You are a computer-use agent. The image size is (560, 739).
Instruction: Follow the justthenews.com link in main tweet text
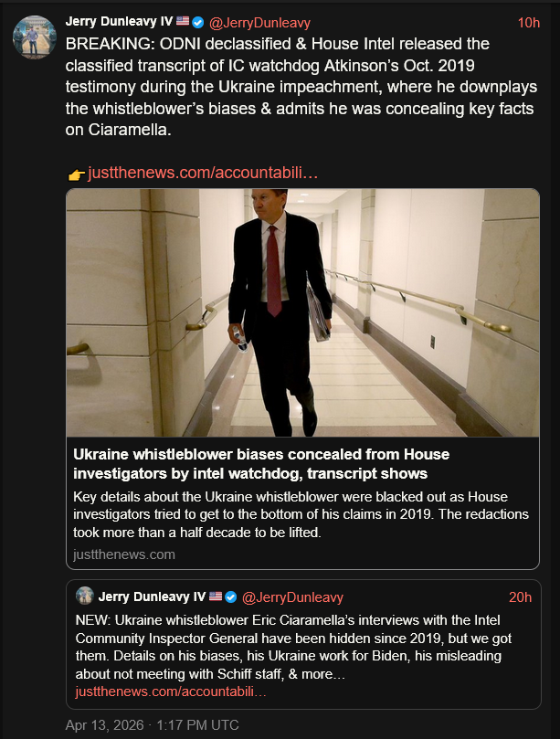click(203, 173)
